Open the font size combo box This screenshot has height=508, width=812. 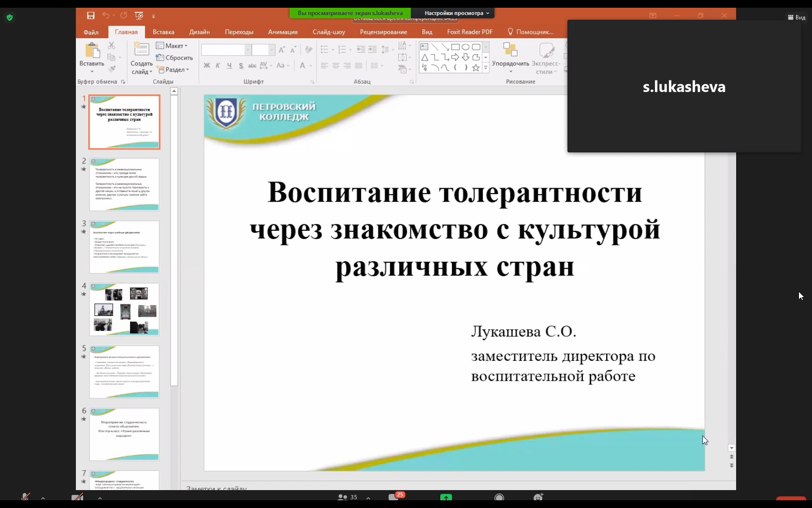point(263,50)
